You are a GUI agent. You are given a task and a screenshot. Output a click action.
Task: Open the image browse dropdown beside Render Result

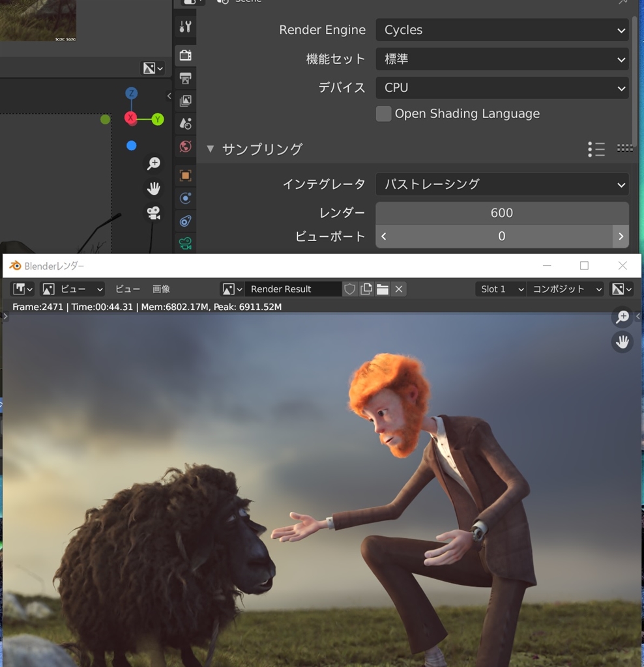(231, 289)
